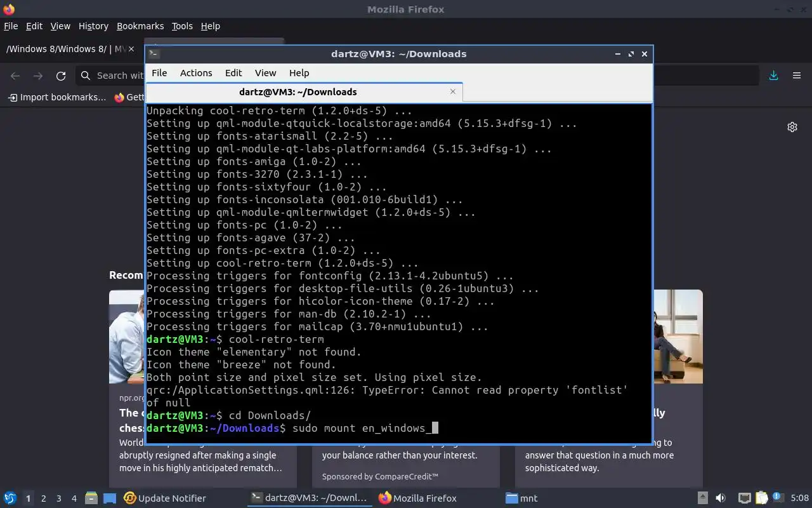812x508 pixels.
Task: Switch to workspace 4
Action: click(74, 498)
